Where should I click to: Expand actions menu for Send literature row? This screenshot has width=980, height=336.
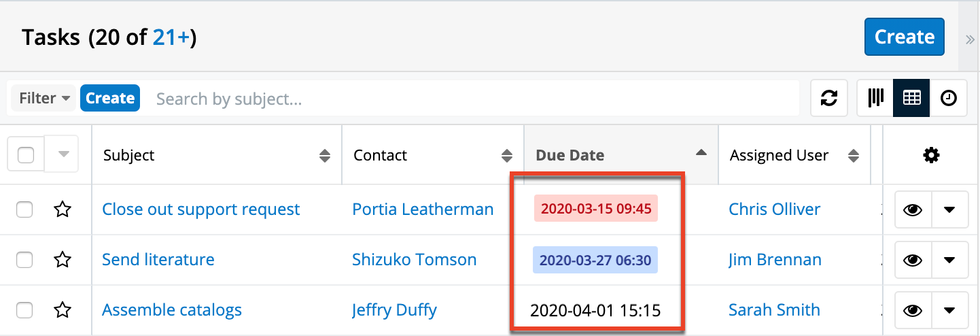click(x=949, y=260)
